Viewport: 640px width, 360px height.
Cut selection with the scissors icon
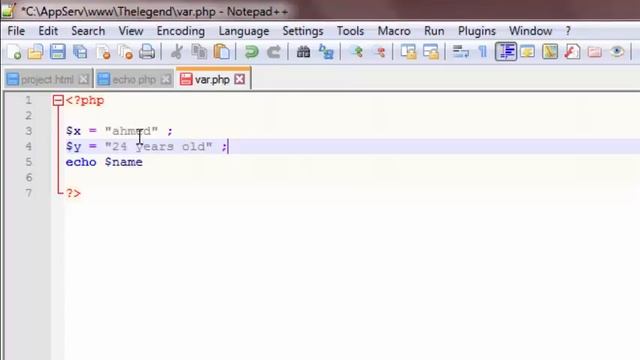click(x=177, y=52)
